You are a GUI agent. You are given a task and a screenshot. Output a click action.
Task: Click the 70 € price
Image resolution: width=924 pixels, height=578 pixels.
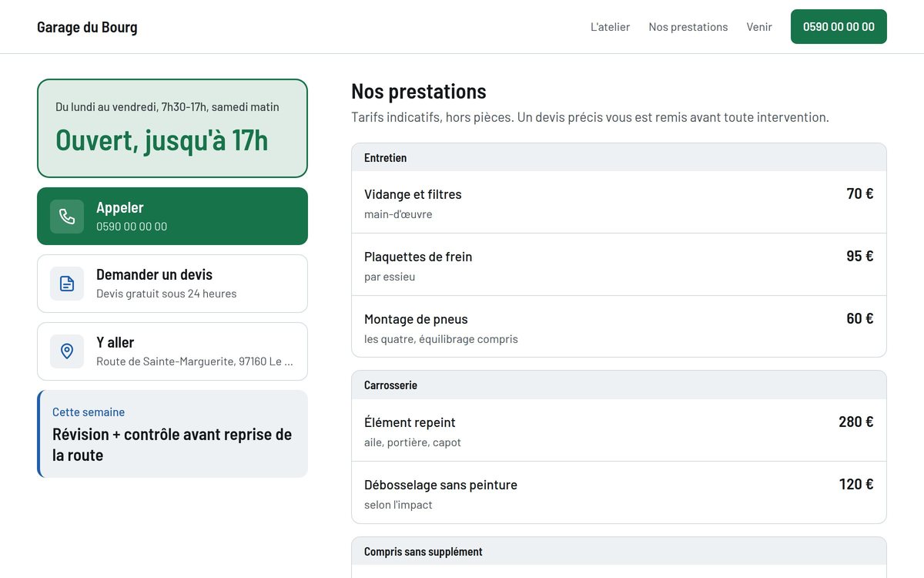860,193
